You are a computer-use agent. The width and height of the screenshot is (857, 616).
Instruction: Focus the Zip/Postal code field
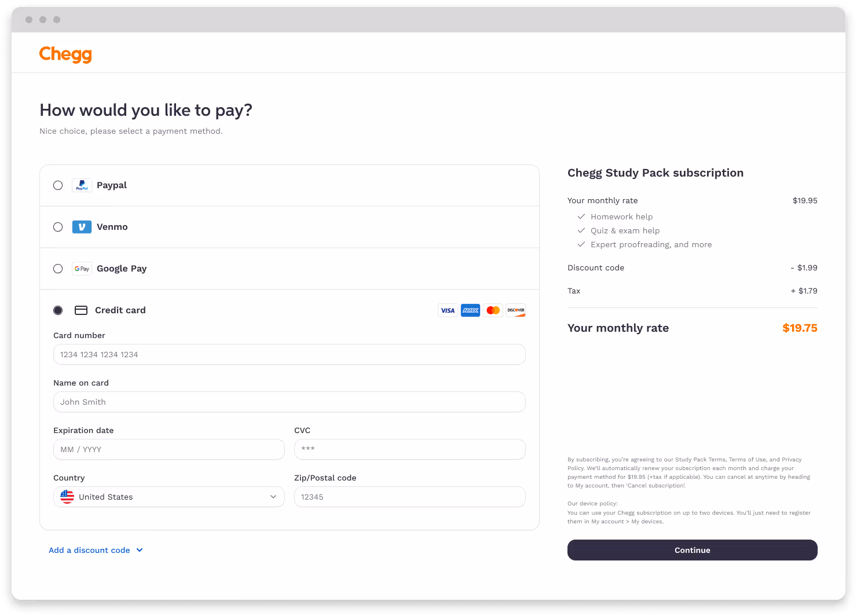pos(410,497)
